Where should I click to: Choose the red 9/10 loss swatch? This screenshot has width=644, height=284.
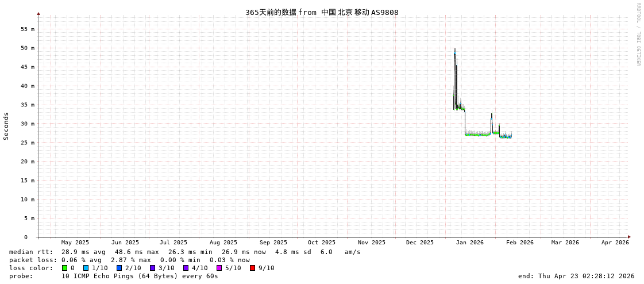click(x=252, y=268)
